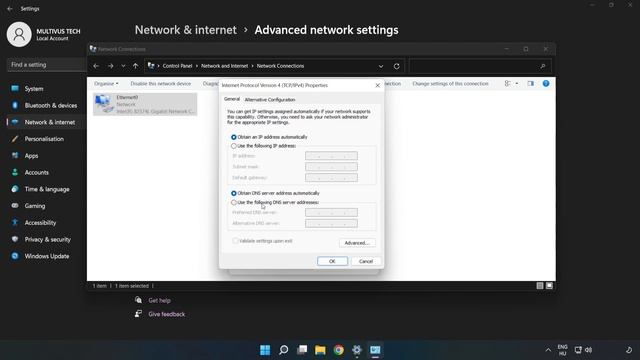The width and height of the screenshot is (640, 360).
Task: Open taskbar Search
Action: pos(283,350)
